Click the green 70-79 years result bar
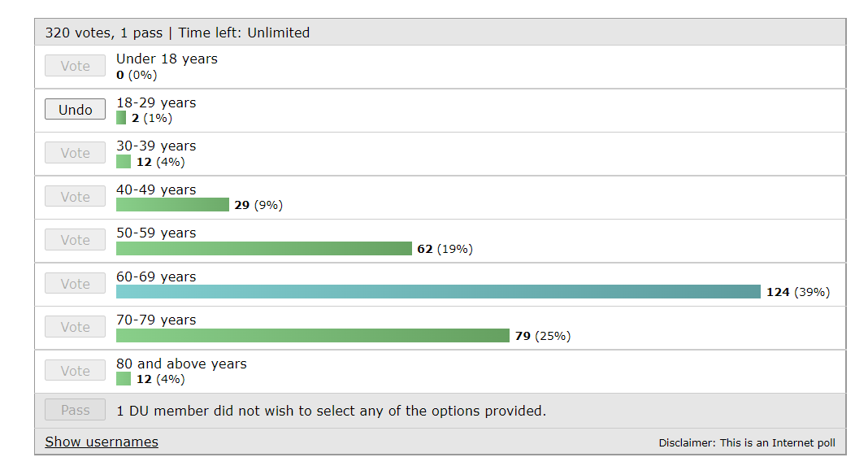The width and height of the screenshot is (868, 466). click(x=313, y=336)
